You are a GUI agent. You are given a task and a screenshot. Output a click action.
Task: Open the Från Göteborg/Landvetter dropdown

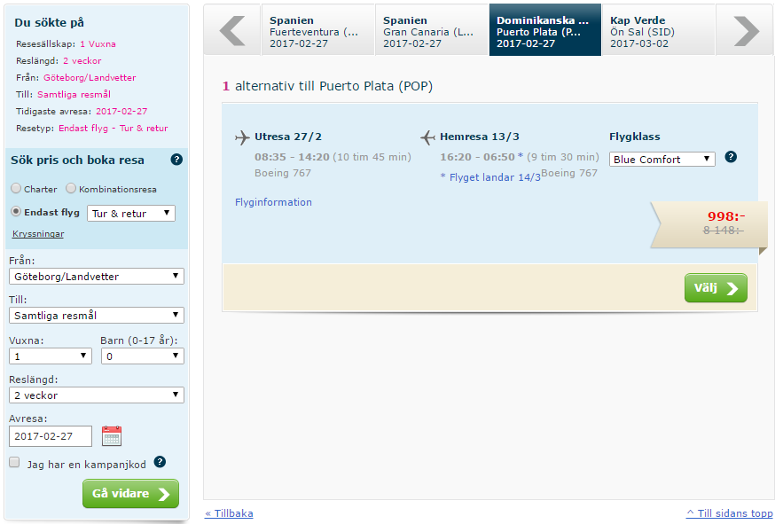click(97, 277)
